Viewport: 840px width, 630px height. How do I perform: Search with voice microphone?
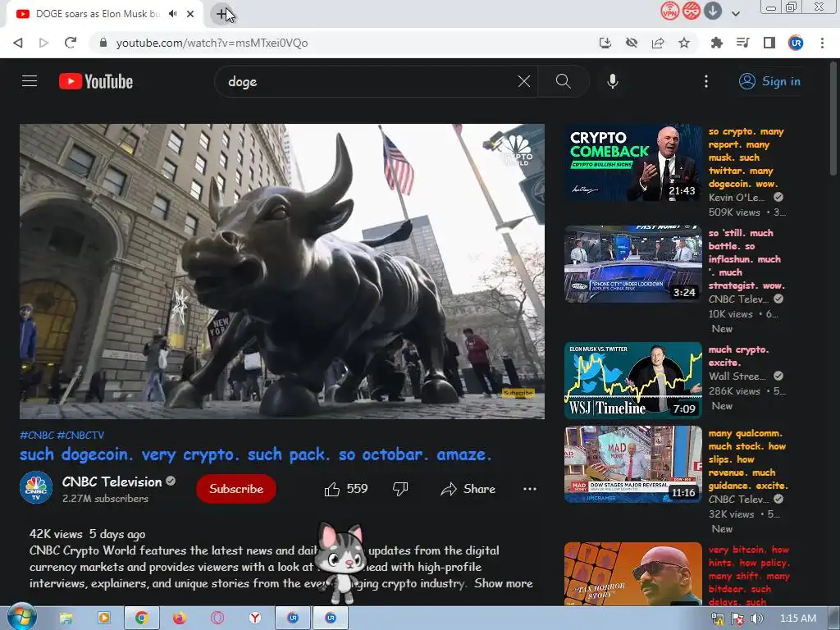[x=613, y=81]
